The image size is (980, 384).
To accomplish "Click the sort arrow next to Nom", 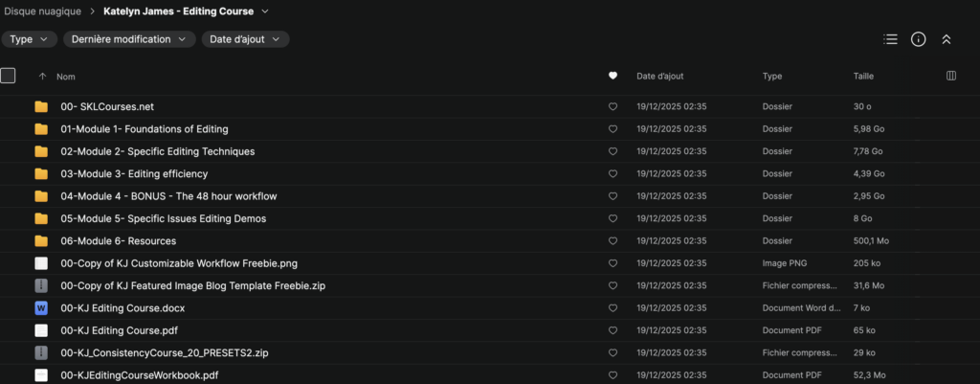I will coord(42,76).
